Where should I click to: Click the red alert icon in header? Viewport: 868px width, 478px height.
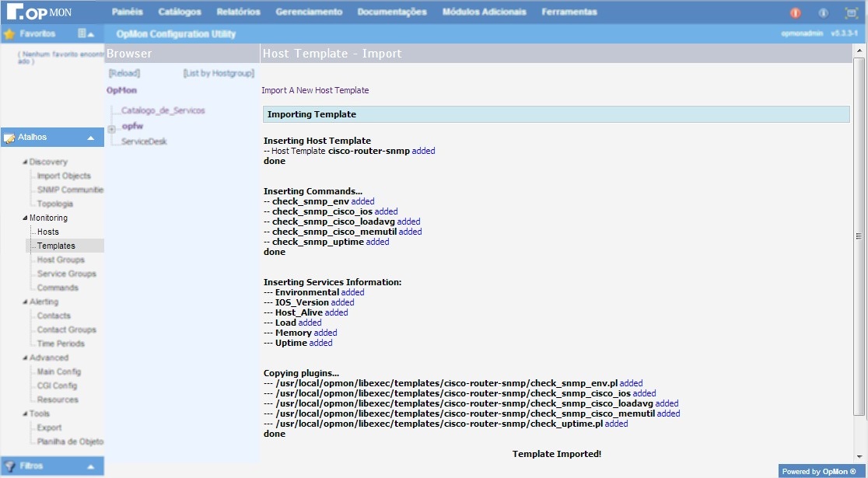(x=795, y=12)
